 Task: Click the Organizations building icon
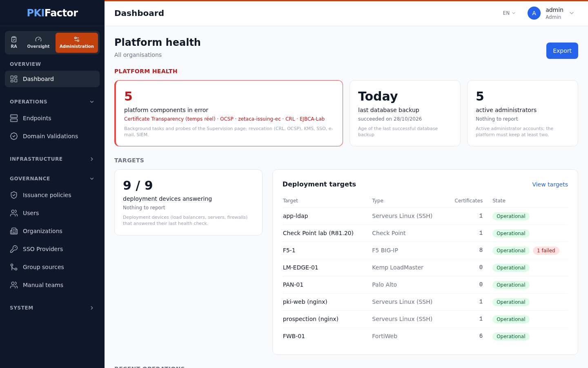tap(14, 231)
